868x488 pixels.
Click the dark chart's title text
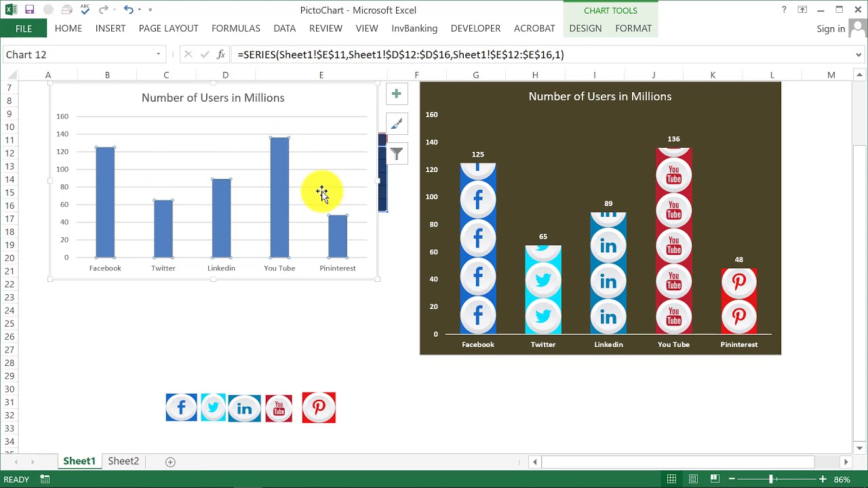coord(600,96)
